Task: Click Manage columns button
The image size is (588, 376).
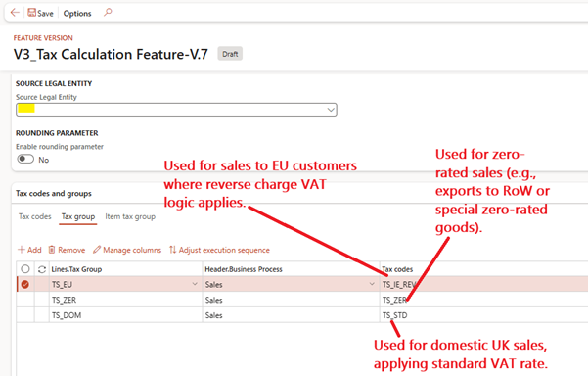Action: pos(127,250)
